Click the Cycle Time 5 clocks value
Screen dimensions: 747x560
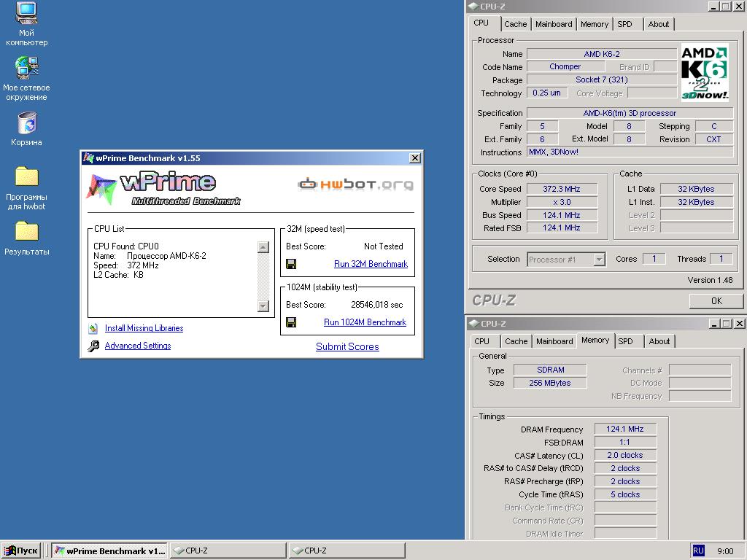625,495
